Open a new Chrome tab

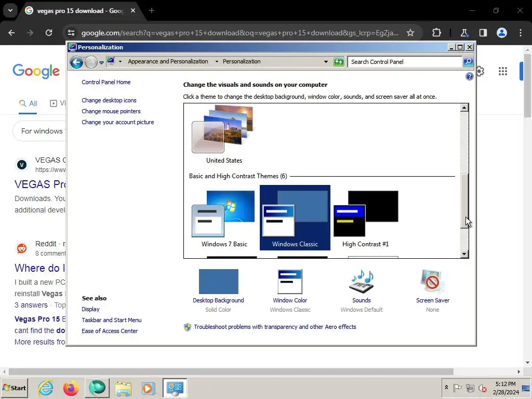(x=152, y=10)
